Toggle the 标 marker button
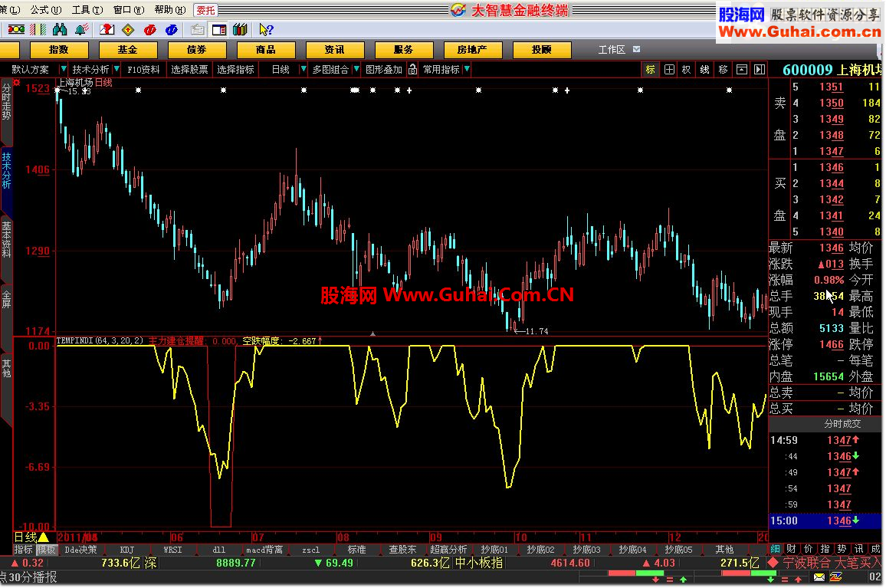This screenshot has width=886, height=588. 651,70
